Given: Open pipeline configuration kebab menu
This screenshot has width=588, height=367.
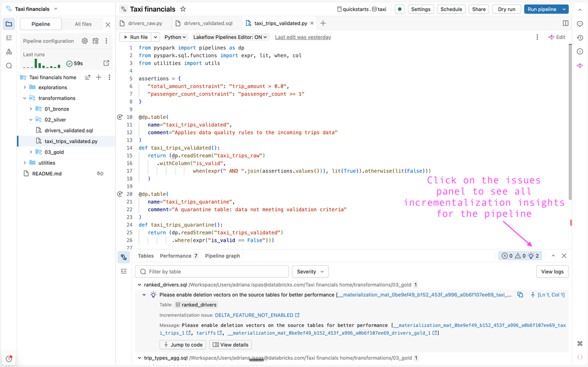Looking at the screenshot, I should (x=106, y=41).
